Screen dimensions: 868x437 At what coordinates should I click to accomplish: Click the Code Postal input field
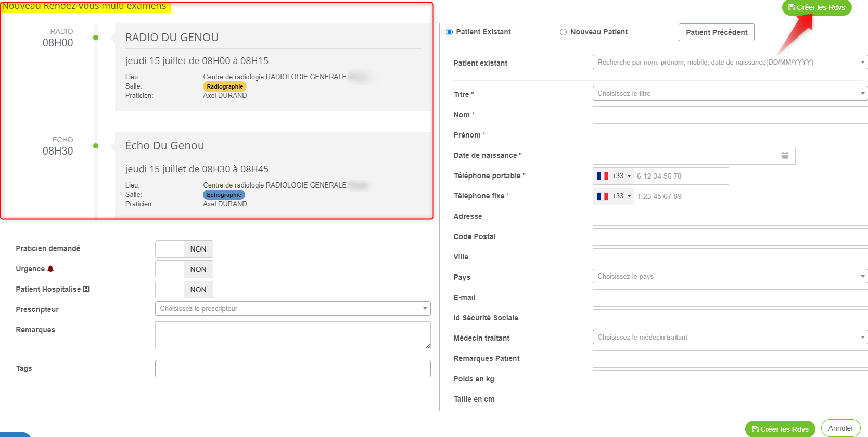pos(730,237)
